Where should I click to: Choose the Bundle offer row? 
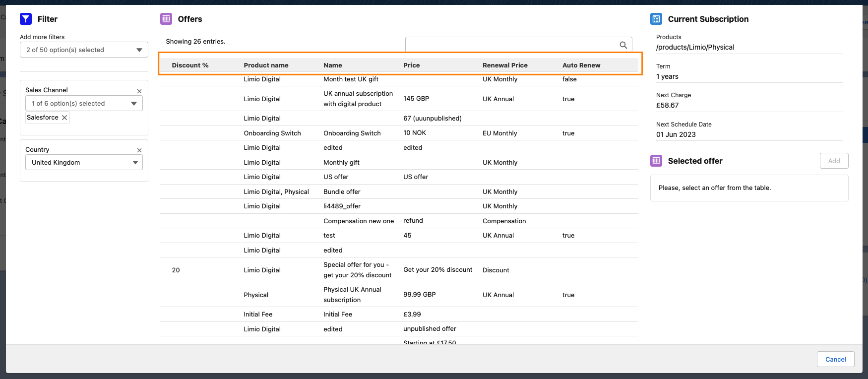342,191
